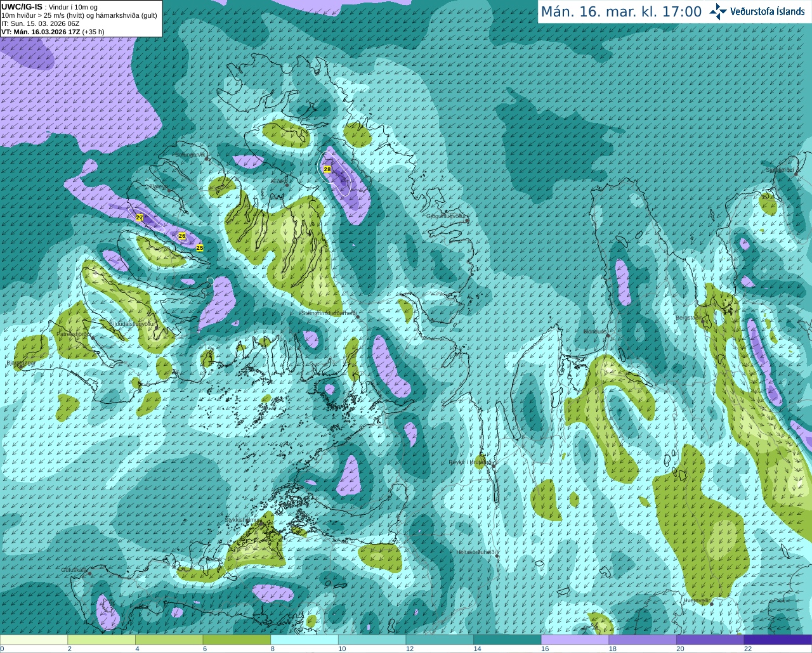Click the Bjargtangar station label

pos(20,363)
